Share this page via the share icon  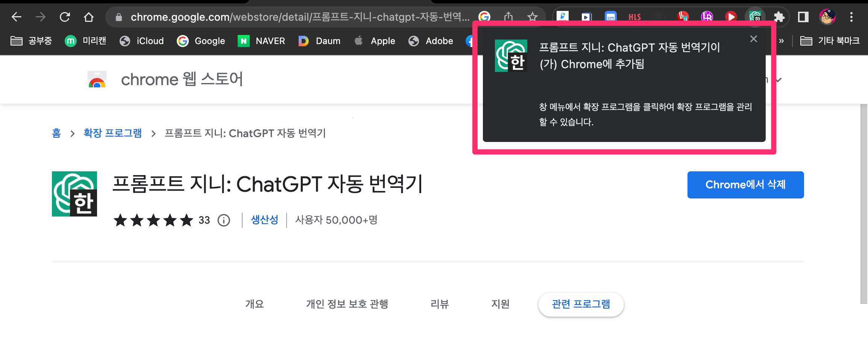pyautogui.click(x=508, y=17)
